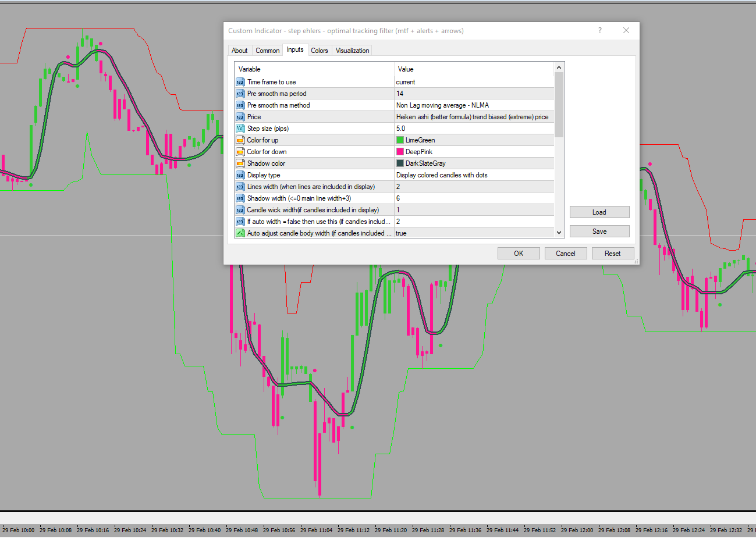Select the 'Heiken ashi (better formula) trend biased' value
Screen dimensions: 756x538
point(472,117)
